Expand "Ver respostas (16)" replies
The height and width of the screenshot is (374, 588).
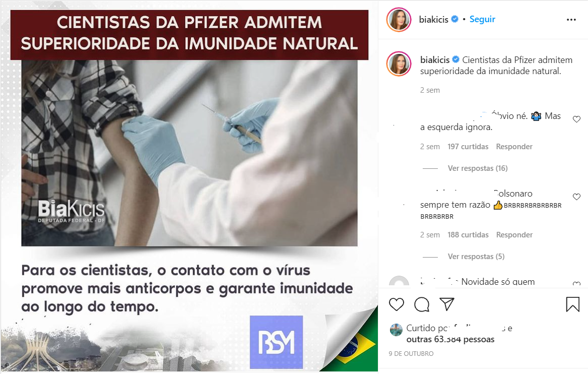click(477, 168)
